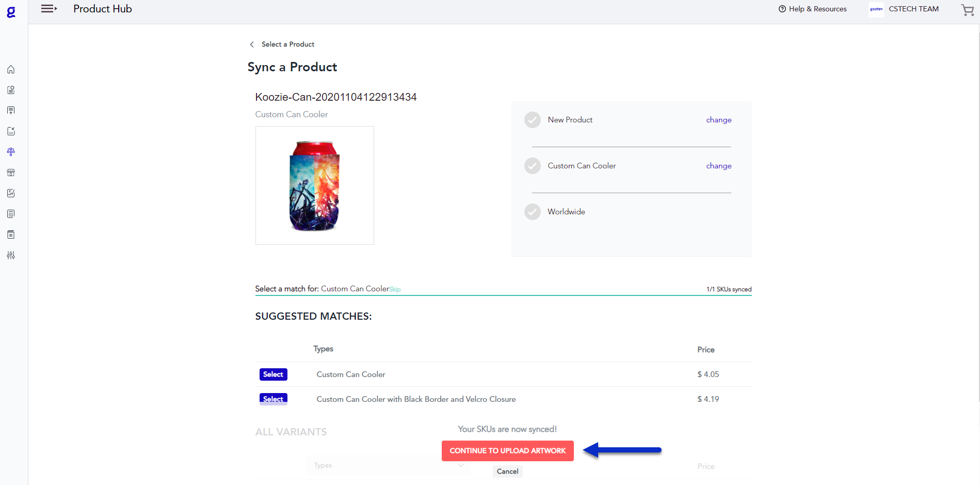Toggle the New Product step checkmark
Viewport: 980px width, 485px height.
pyautogui.click(x=533, y=120)
